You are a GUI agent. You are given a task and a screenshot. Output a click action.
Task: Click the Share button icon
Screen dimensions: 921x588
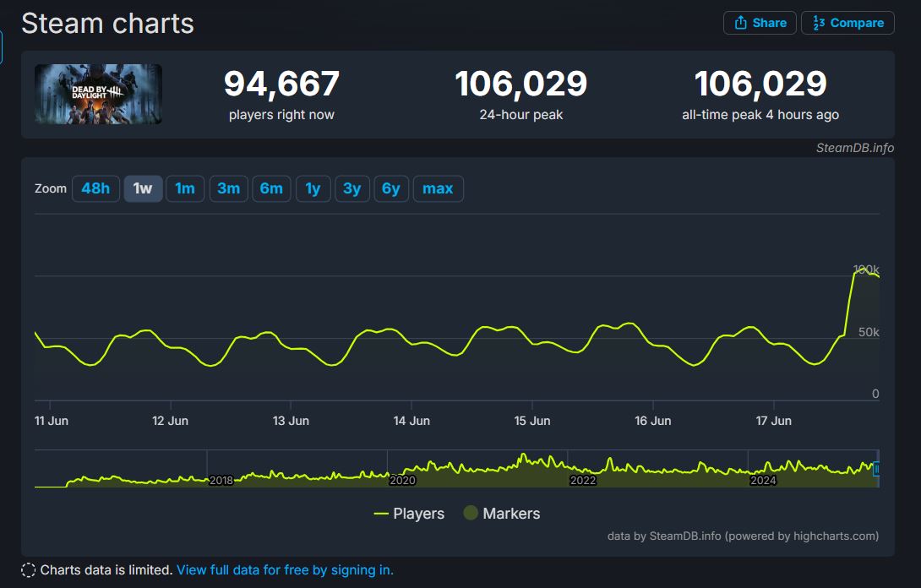tap(741, 23)
